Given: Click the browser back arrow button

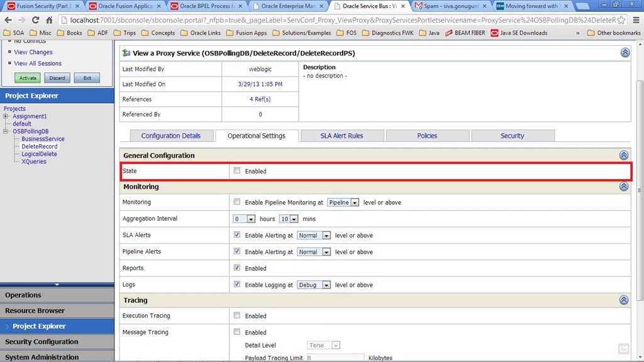Looking at the screenshot, I should coord(9,20).
